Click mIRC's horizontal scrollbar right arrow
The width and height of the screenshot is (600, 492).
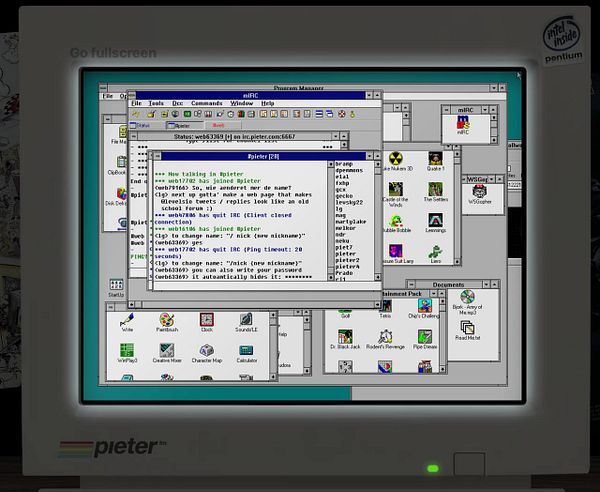tap(378, 305)
